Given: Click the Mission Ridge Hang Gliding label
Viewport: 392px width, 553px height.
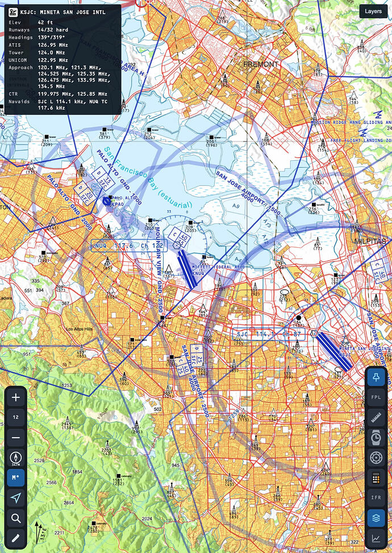Looking at the screenshot, I should click(351, 122).
